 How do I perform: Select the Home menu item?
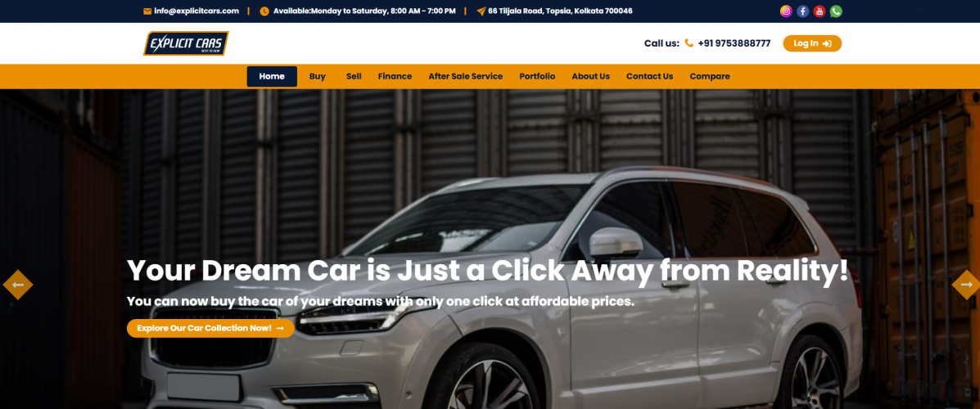[272, 76]
